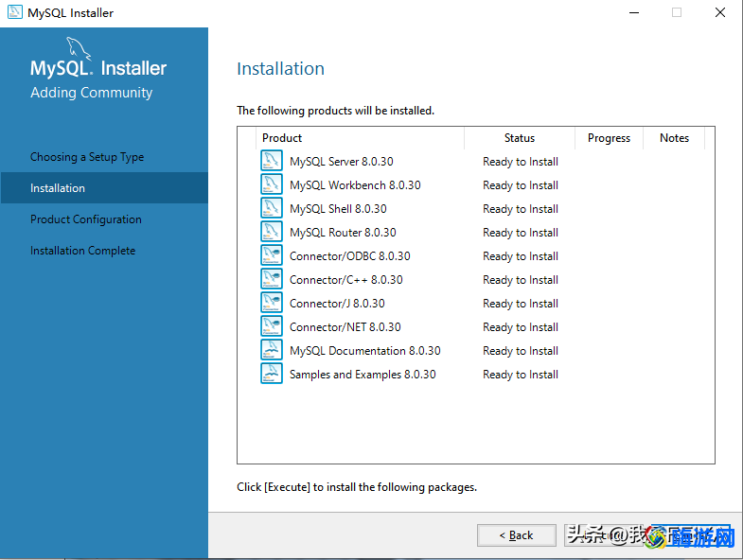
Task: Click the Status column header
Action: (x=520, y=138)
